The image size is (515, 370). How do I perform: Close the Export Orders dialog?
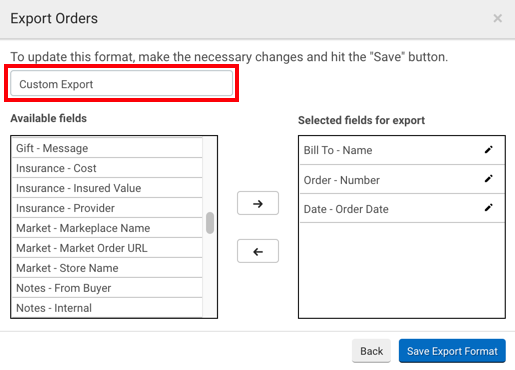pyautogui.click(x=498, y=18)
